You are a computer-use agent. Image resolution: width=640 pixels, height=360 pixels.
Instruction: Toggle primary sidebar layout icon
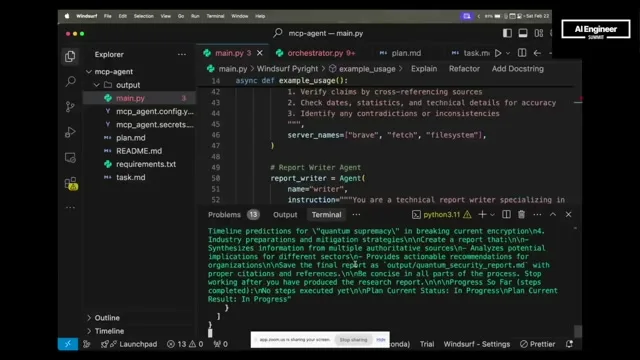click(x=507, y=33)
